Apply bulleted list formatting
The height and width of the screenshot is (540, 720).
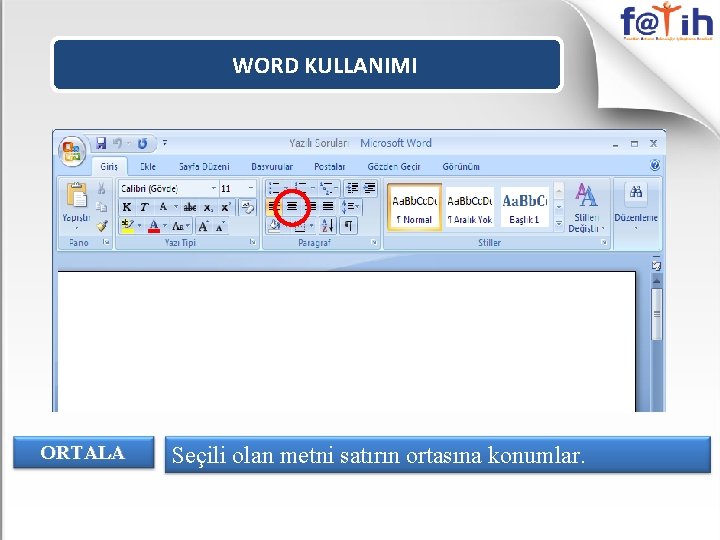pyautogui.click(x=276, y=188)
